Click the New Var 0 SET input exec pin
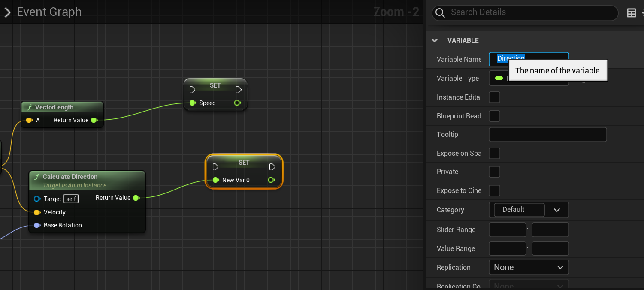This screenshot has width=644, height=290. (215, 167)
